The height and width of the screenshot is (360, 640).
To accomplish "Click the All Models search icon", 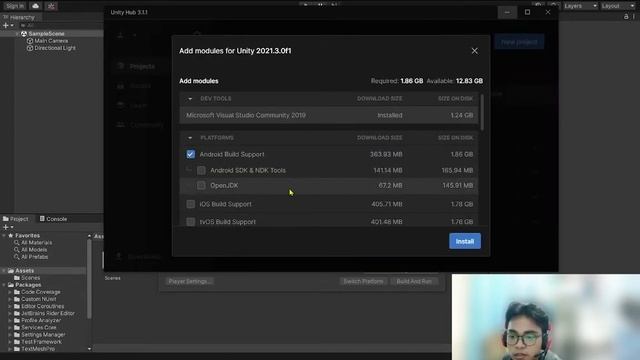I will coord(17,249).
